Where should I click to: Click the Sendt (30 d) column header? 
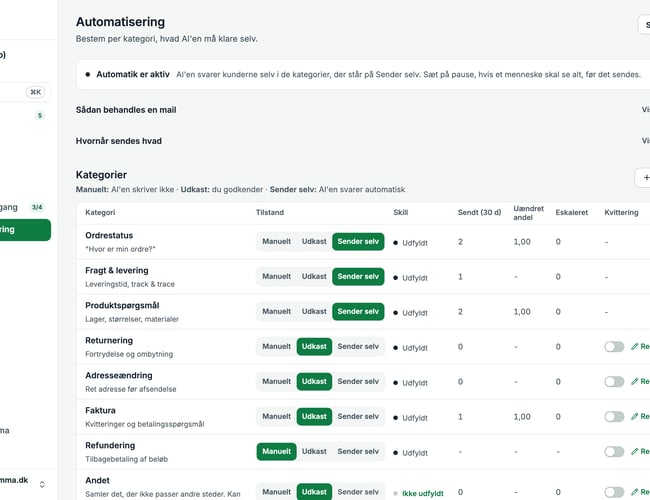479,212
